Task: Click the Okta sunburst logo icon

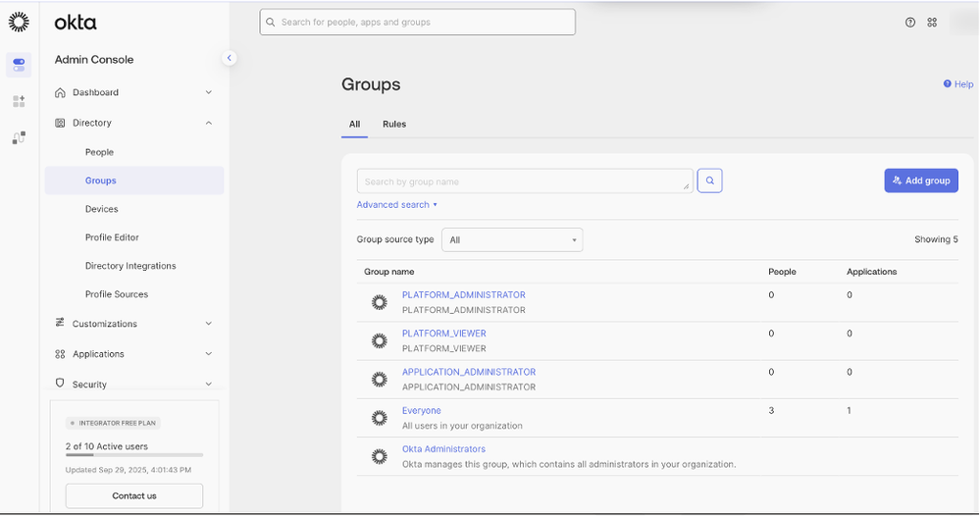Action: tap(19, 22)
